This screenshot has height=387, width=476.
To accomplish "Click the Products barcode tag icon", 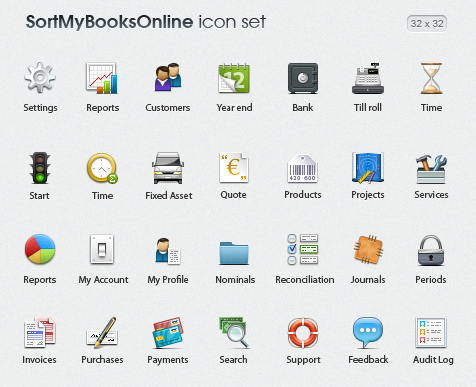I will (x=302, y=169).
